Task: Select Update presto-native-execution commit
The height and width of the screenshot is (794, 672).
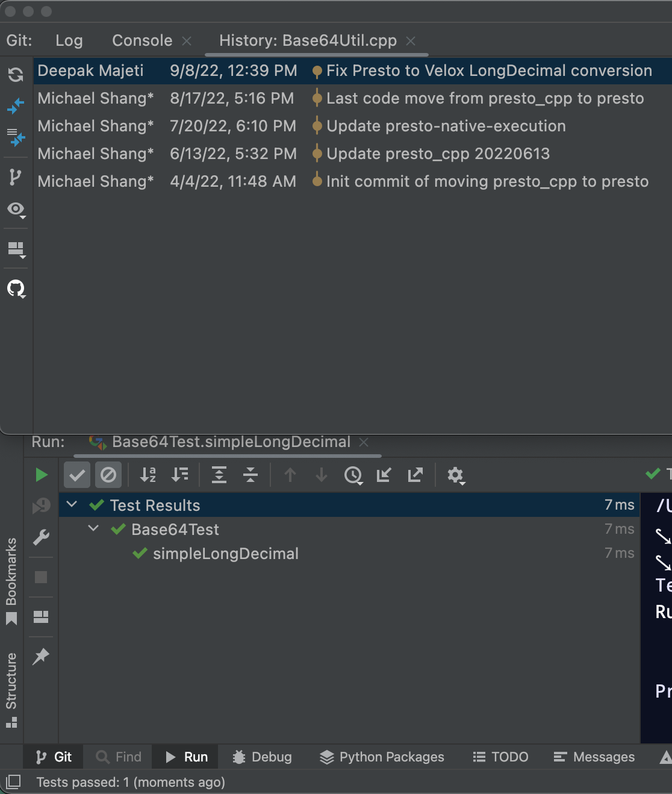Action: [446, 126]
